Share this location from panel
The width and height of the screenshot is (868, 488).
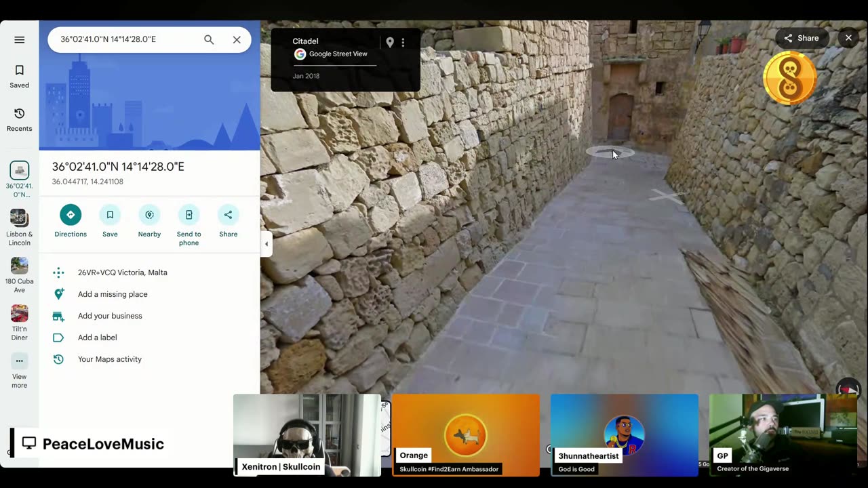[228, 221]
